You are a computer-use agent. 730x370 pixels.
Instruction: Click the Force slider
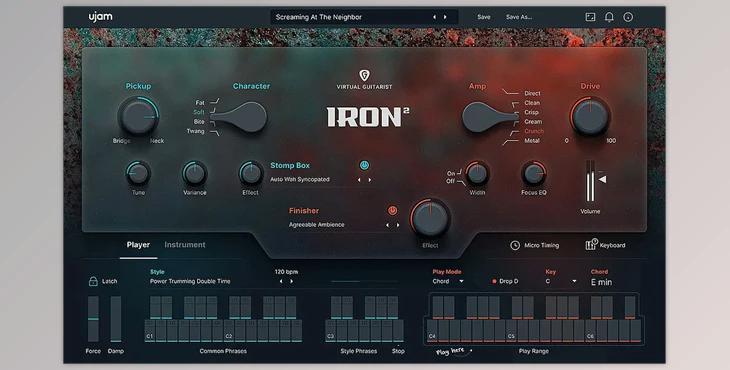93,319
